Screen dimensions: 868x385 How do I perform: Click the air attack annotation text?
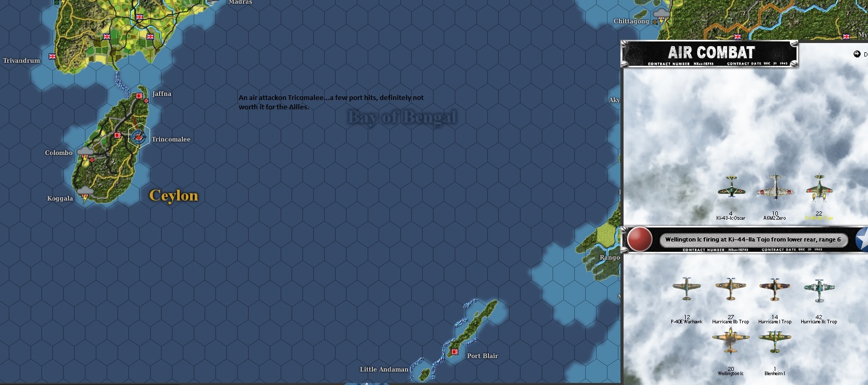coord(331,102)
